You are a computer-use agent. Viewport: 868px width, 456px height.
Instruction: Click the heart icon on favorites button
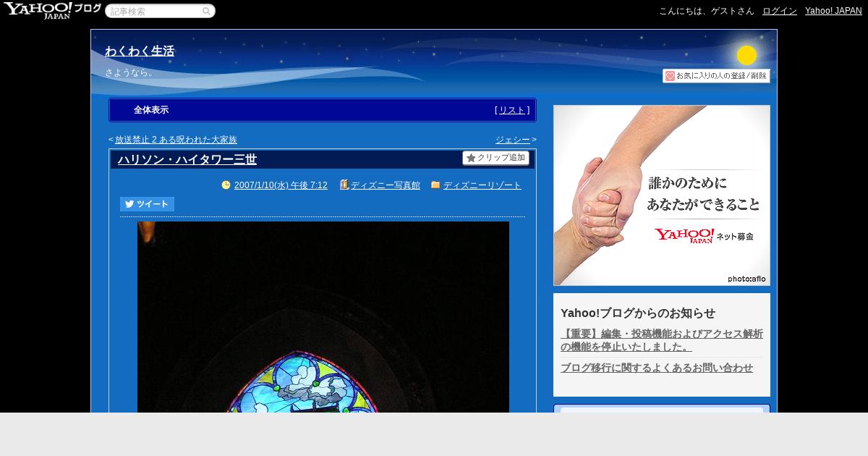tap(670, 76)
